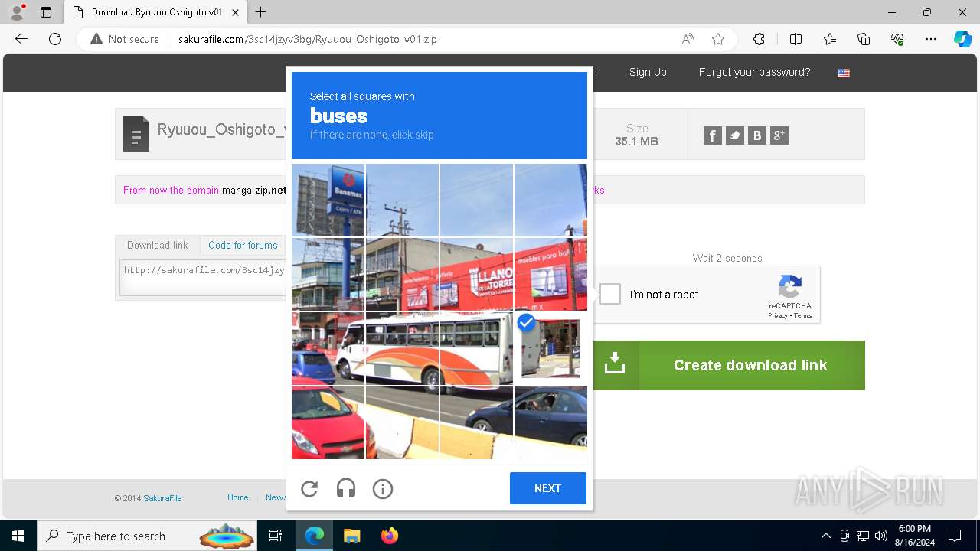Share via the Twitter icon

(735, 135)
